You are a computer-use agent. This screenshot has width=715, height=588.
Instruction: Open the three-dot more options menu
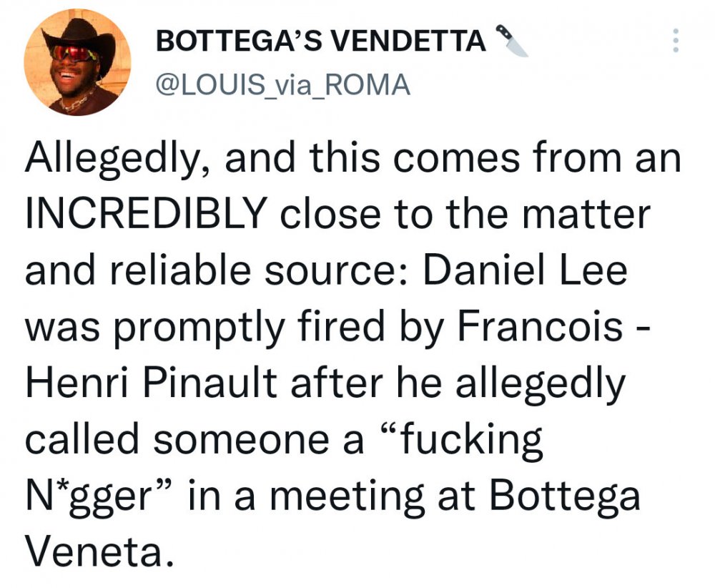[673, 43]
